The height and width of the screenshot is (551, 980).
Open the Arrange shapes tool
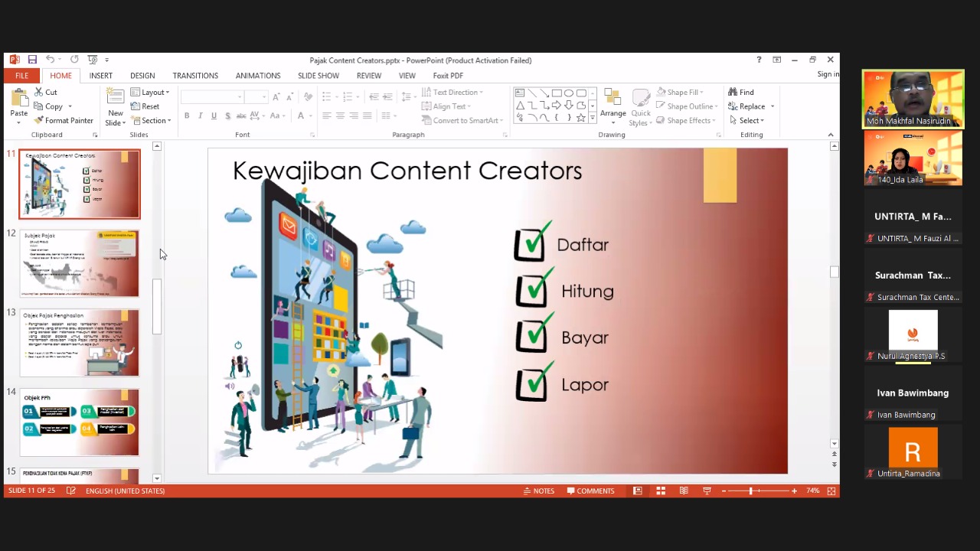point(612,107)
